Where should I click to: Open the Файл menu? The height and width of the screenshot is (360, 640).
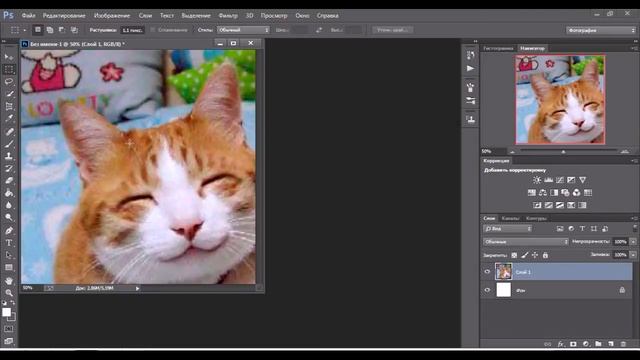(x=28, y=16)
